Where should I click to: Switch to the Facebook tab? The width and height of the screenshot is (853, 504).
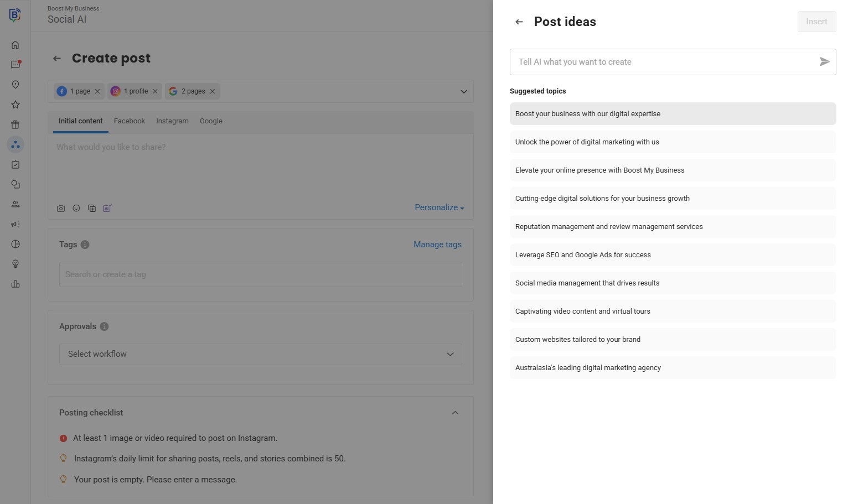(x=129, y=121)
